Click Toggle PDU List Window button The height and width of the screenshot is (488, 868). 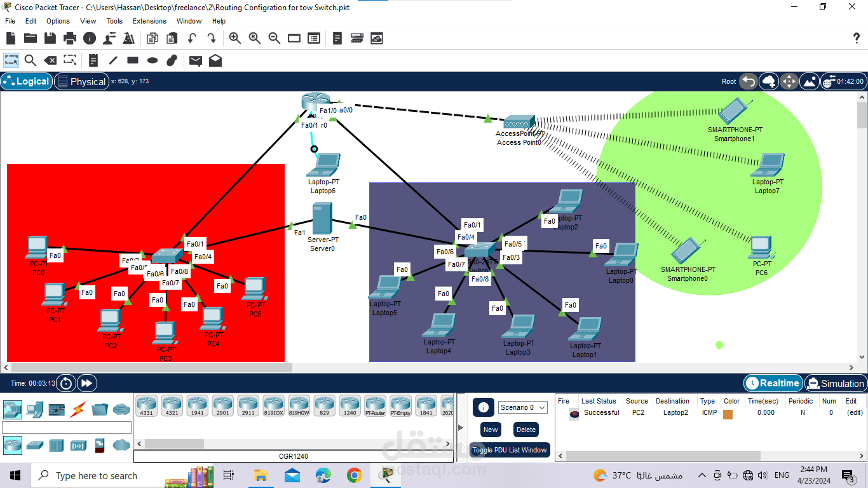[x=510, y=450]
